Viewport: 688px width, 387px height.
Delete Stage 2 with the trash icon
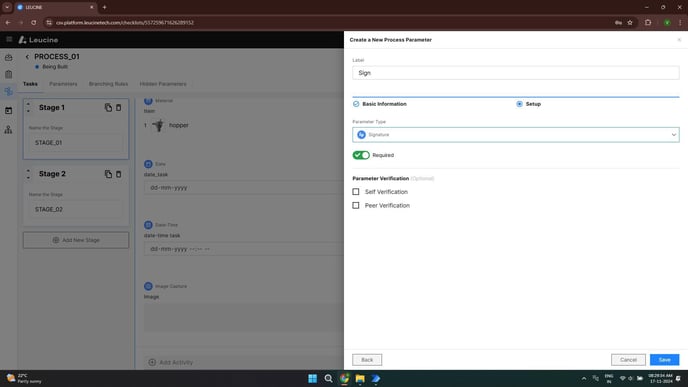click(x=118, y=174)
